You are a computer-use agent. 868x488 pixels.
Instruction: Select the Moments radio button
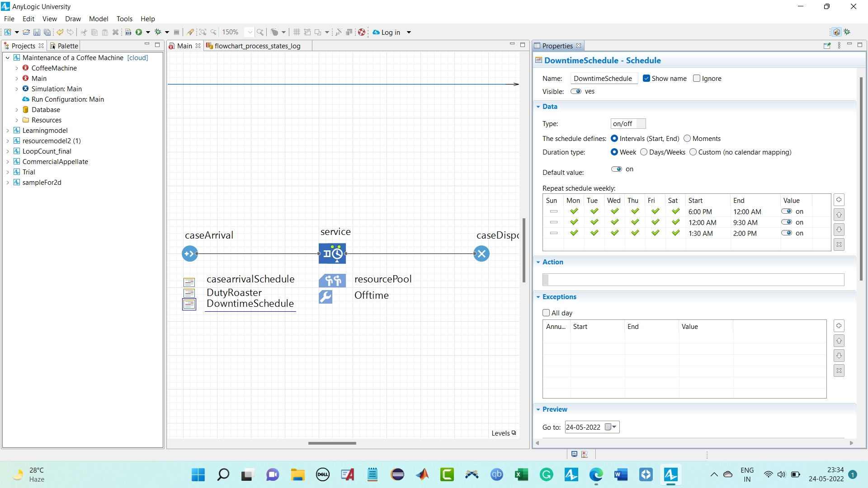[687, 139]
